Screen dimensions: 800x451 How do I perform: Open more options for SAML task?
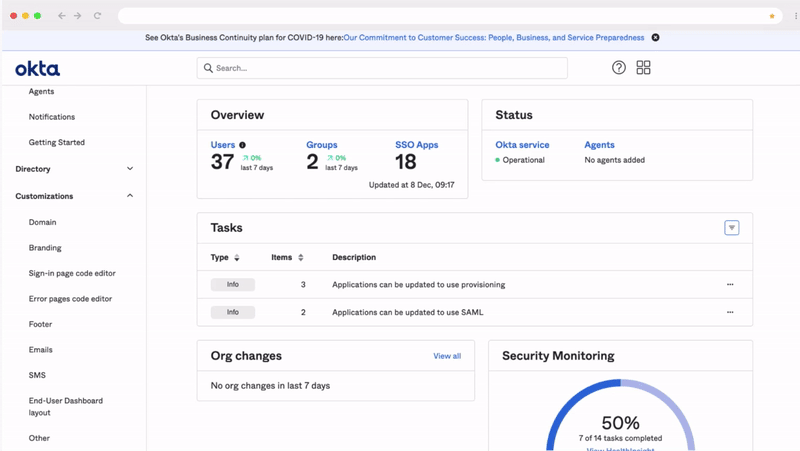pos(730,312)
